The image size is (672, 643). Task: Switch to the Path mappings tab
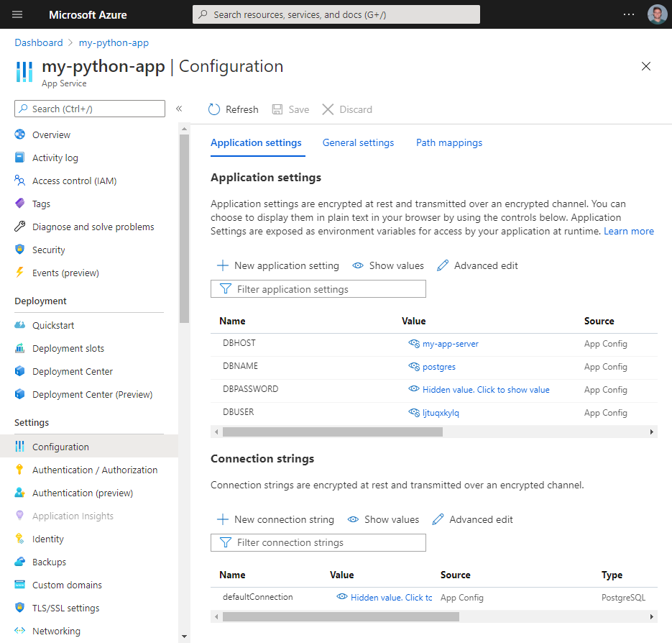[448, 142]
